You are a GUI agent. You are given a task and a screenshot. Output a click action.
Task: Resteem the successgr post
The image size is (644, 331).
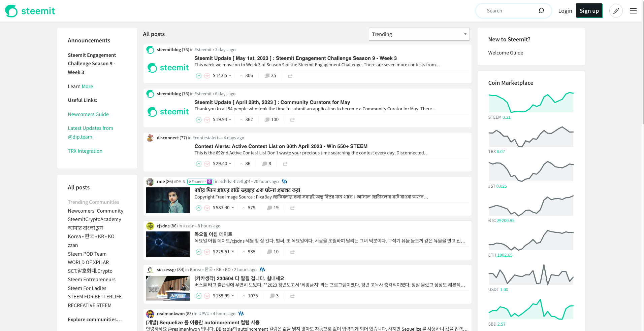(x=292, y=296)
